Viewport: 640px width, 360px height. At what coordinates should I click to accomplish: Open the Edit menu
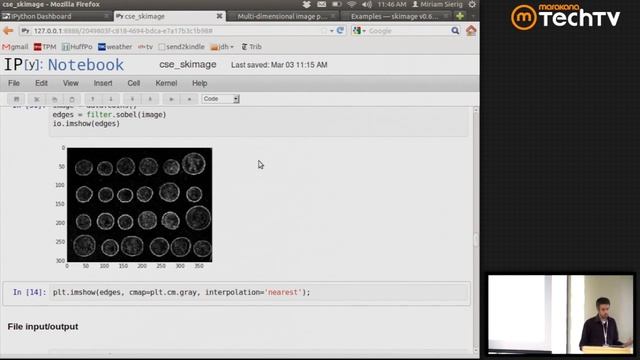(x=41, y=83)
